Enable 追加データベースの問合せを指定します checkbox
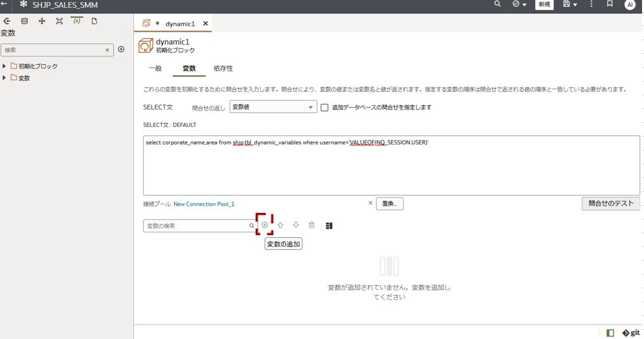 pyautogui.click(x=325, y=108)
